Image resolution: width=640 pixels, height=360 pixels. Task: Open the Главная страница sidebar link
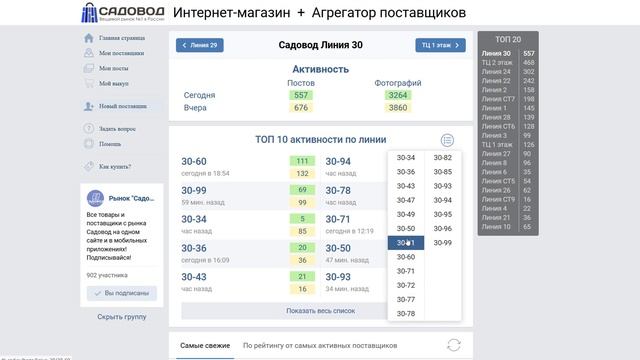[x=122, y=38]
